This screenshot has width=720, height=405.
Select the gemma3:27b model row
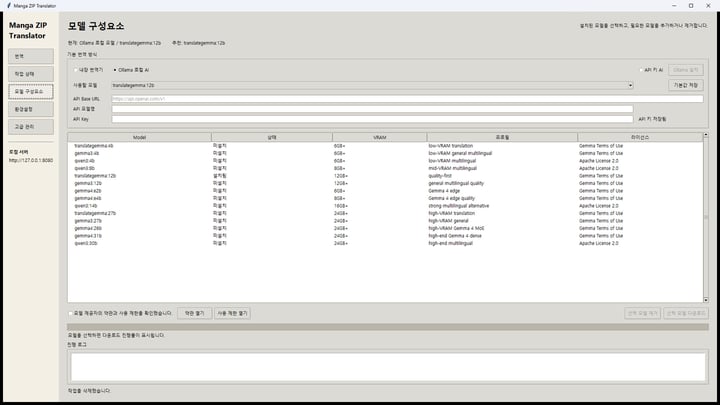pos(385,221)
